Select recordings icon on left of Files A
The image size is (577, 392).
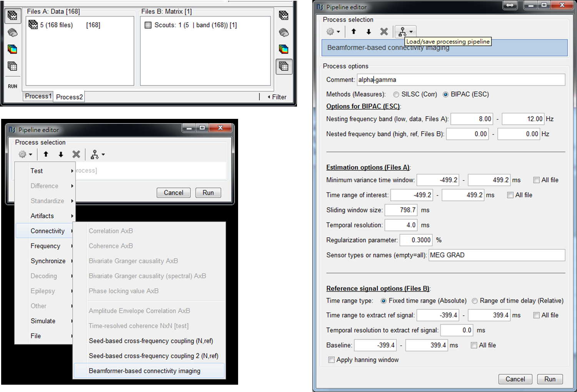click(12, 15)
